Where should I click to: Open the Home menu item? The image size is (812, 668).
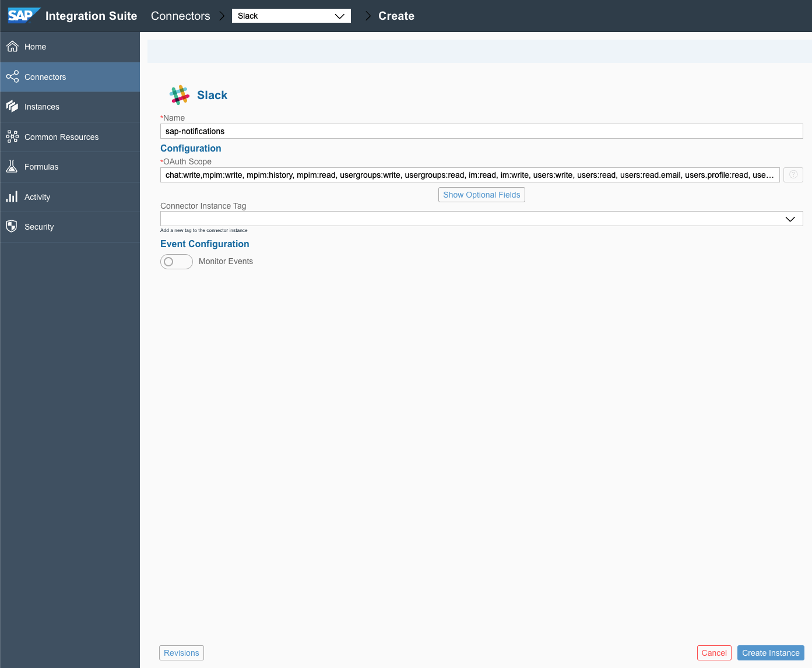pos(70,47)
